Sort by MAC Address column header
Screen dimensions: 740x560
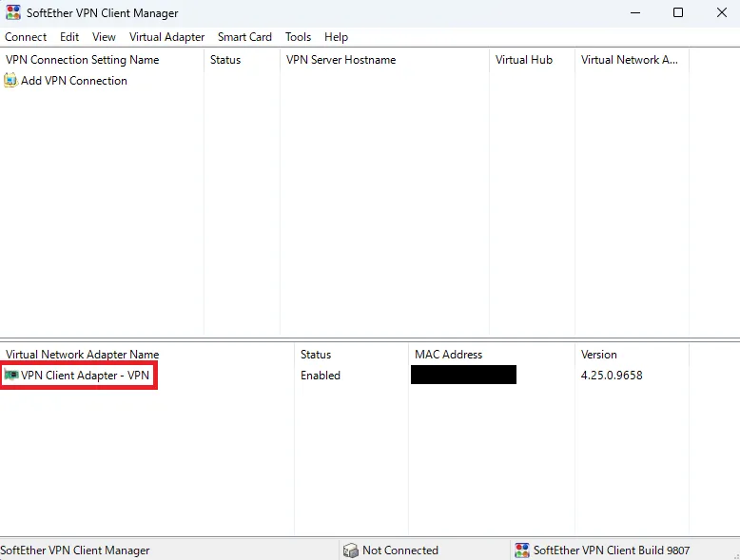click(x=492, y=355)
